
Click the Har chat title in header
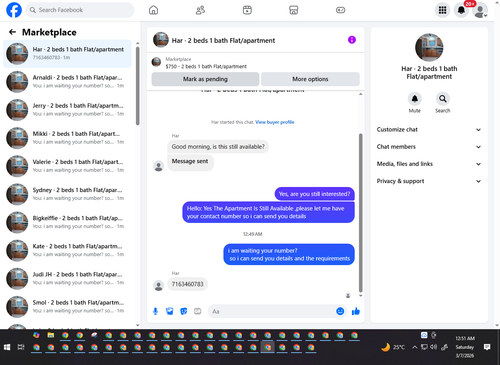(x=223, y=40)
